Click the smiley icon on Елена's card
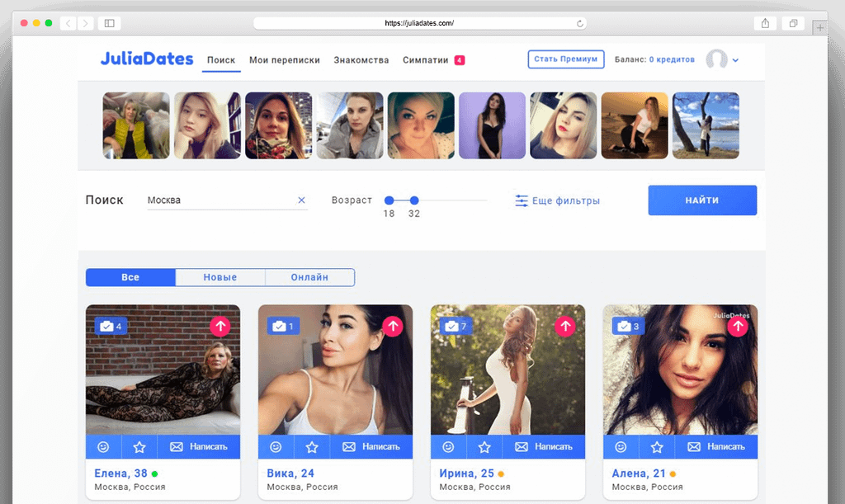Image resolution: width=845 pixels, height=504 pixels. [x=103, y=447]
